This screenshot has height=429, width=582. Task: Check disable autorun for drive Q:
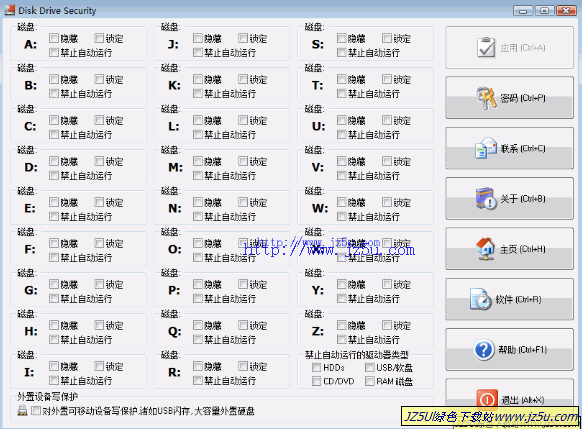(198, 339)
